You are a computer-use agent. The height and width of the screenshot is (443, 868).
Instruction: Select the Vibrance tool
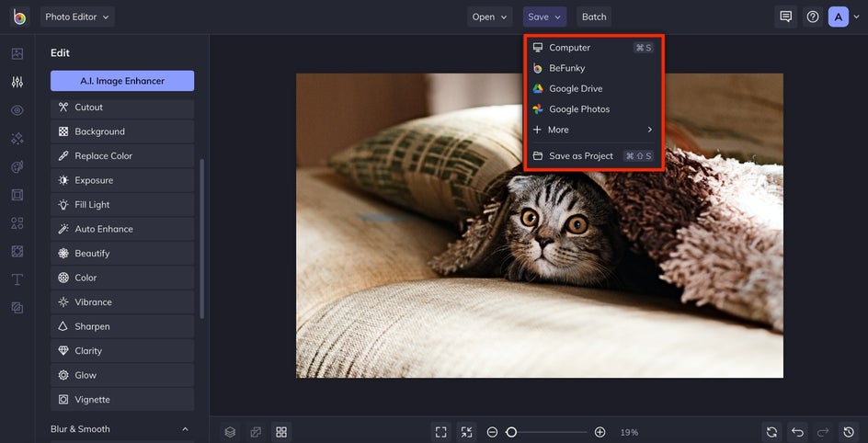[x=122, y=302]
